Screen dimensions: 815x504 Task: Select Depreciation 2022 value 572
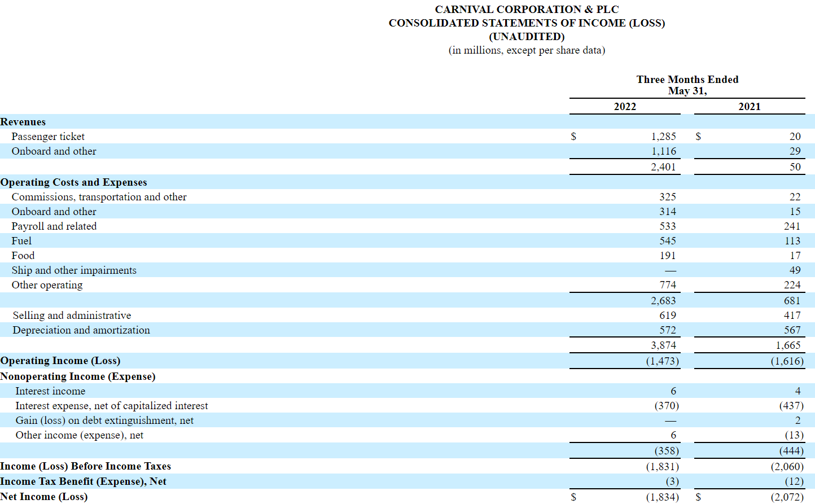tap(668, 330)
